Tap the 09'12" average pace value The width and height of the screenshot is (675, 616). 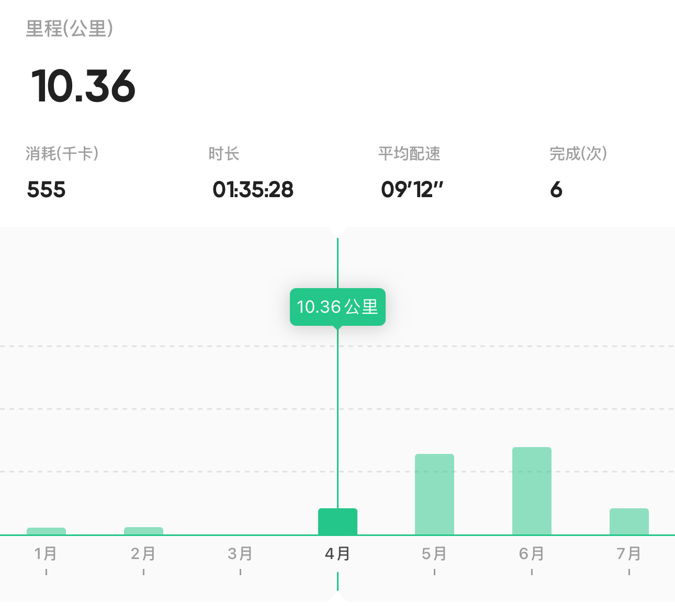click(412, 189)
